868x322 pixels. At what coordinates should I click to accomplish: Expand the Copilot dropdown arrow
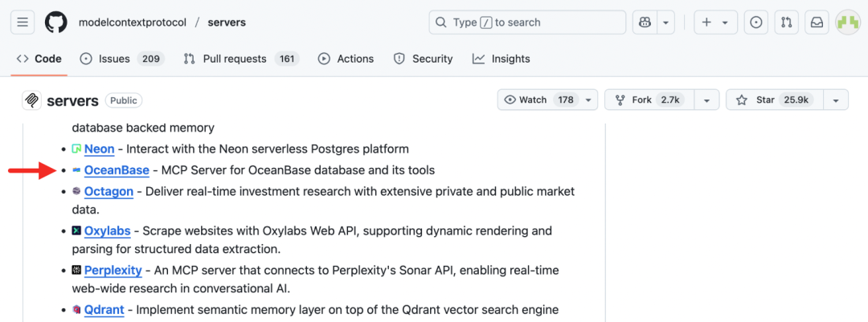(x=665, y=22)
